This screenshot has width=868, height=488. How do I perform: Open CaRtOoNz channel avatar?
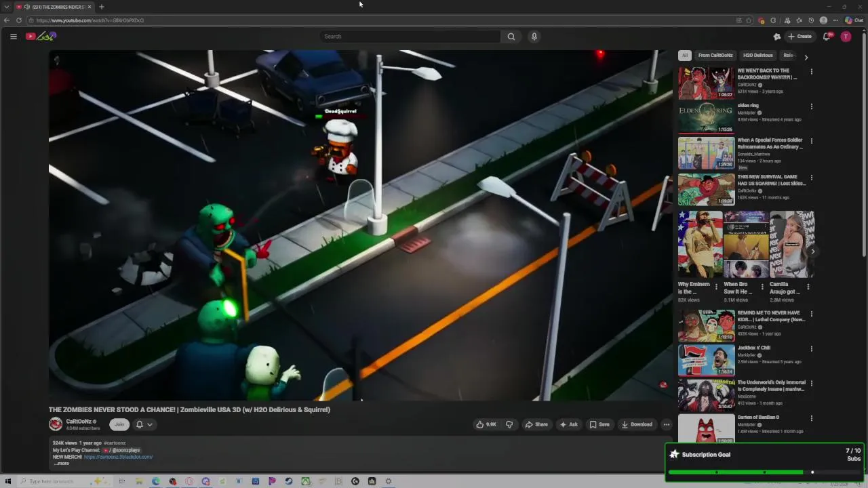point(56,424)
